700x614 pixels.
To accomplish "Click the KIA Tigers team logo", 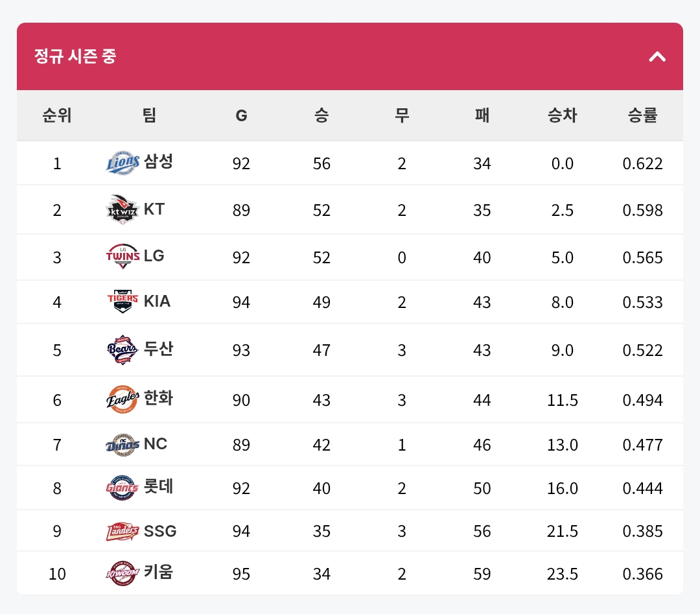I will 122,301.
